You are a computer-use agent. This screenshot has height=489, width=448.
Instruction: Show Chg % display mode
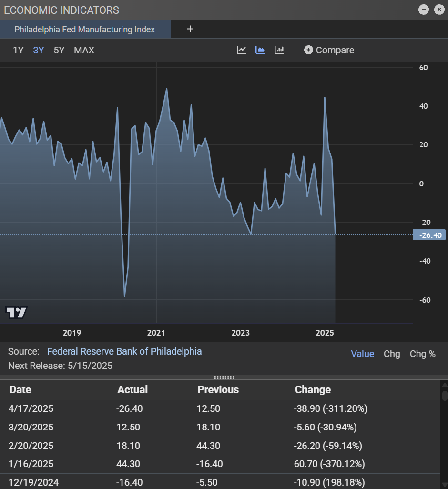pyautogui.click(x=422, y=354)
